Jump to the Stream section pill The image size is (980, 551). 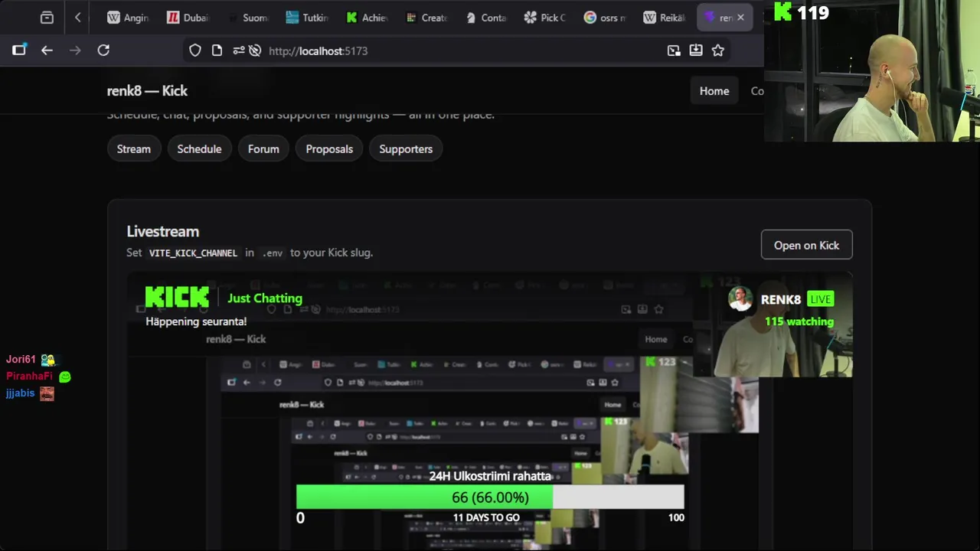(134, 149)
